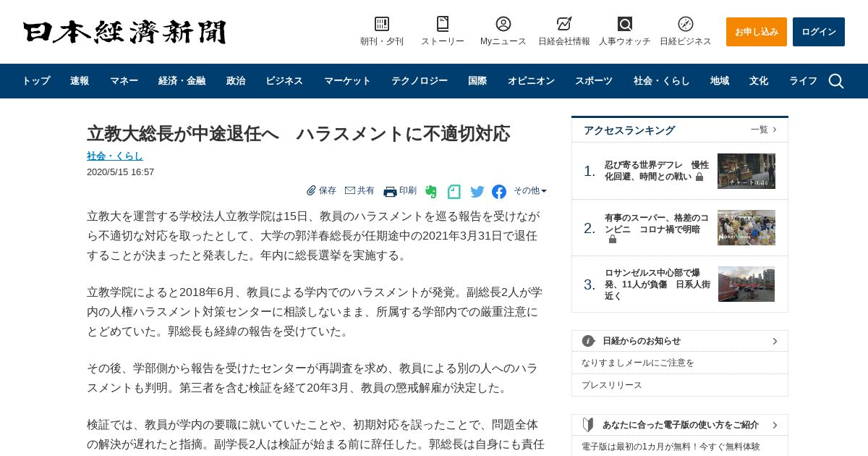Click thumbnail of ranking 1 article

(x=746, y=171)
